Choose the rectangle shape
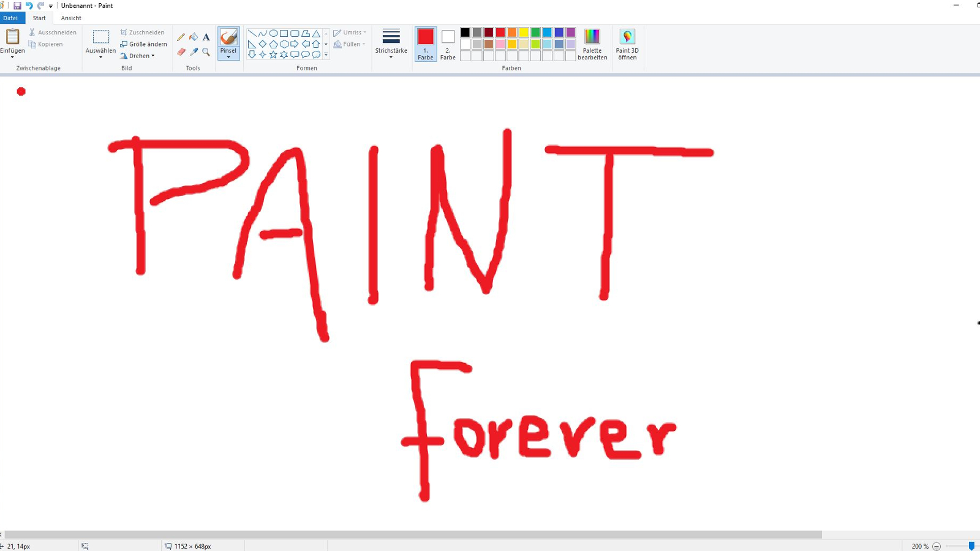This screenshot has height=551, width=980. coord(284,34)
